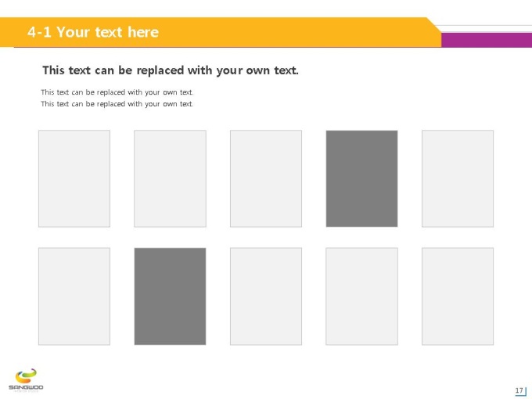The height and width of the screenshot is (399, 532).
Task: Click the first small body text line
Action: click(117, 92)
